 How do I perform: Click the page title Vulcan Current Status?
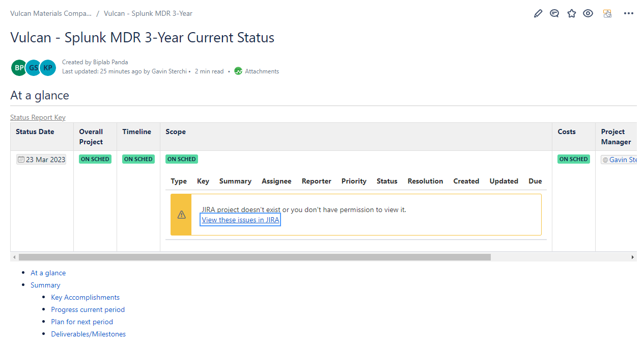tap(142, 38)
